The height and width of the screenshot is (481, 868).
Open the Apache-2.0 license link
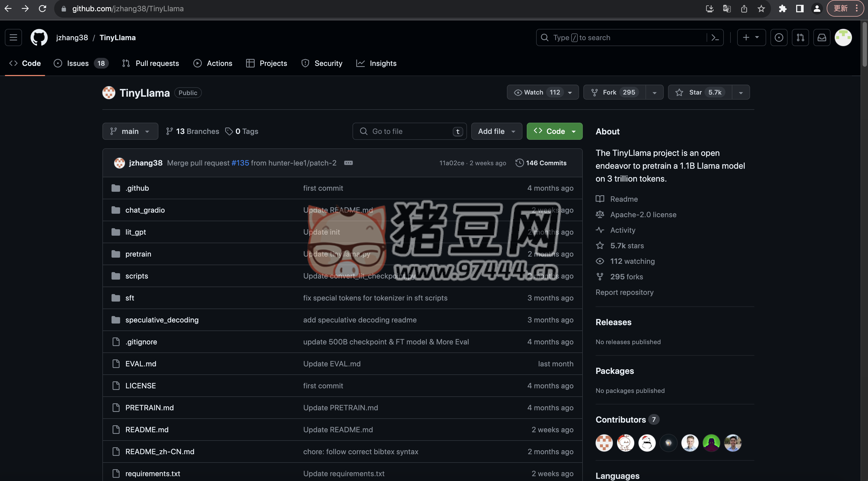[643, 215]
